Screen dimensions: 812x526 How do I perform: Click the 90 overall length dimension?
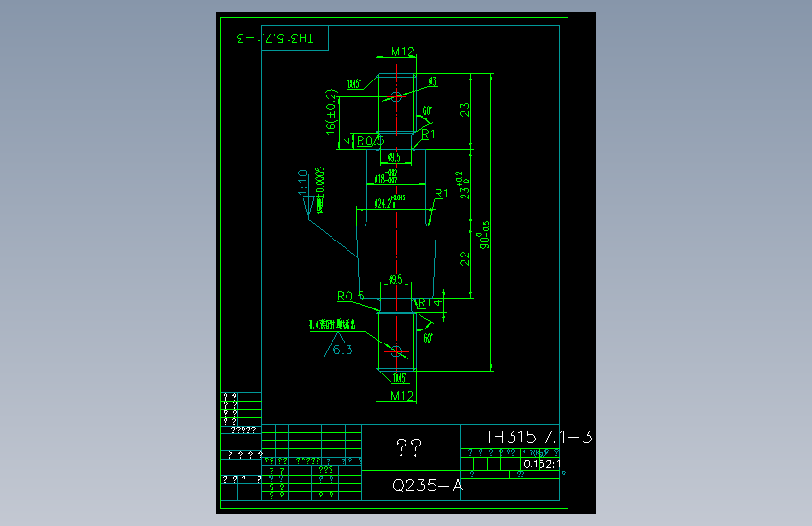(x=485, y=236)
